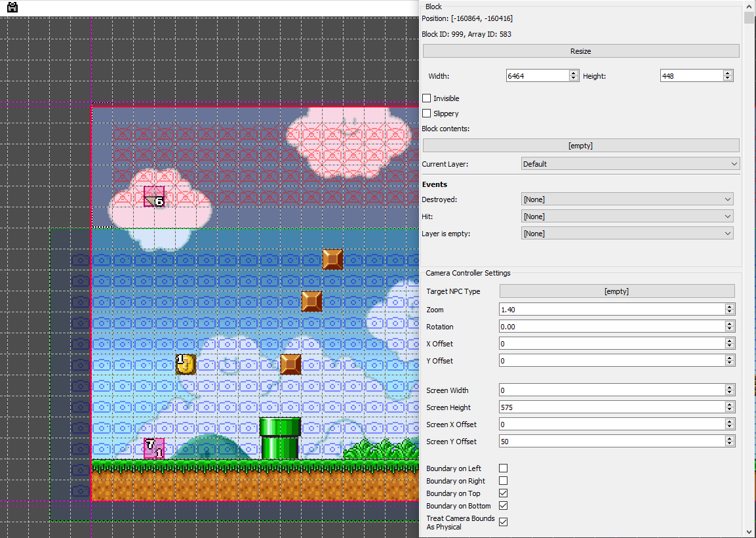Image resolution: width=756 pixels, height=538 pixels.
Task: Click the Screen Y Offset spinner arrows
Action: pos(730,442)
